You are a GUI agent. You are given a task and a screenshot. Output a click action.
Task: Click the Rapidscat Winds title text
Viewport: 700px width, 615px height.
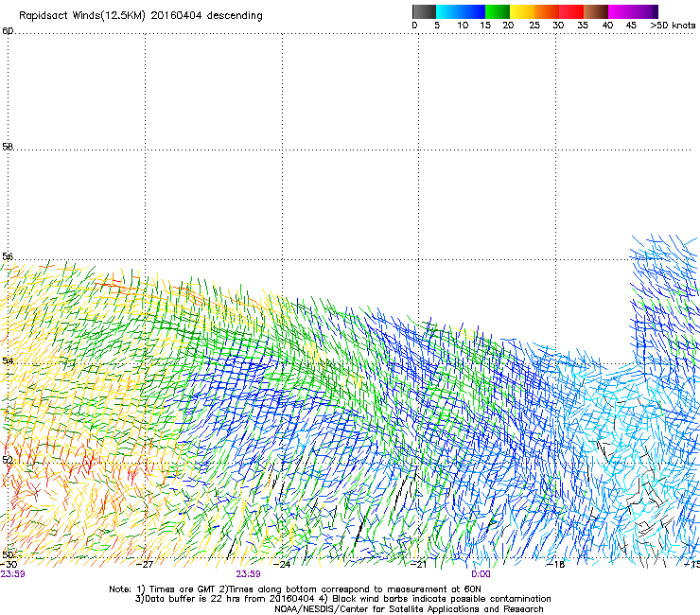pyautogui.click(x=141, y=16)
